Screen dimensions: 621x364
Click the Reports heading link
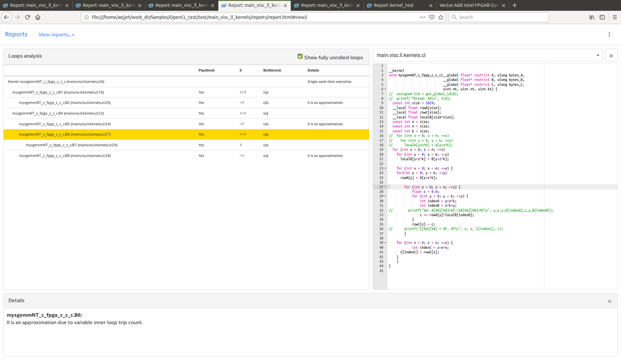[16, 35]
